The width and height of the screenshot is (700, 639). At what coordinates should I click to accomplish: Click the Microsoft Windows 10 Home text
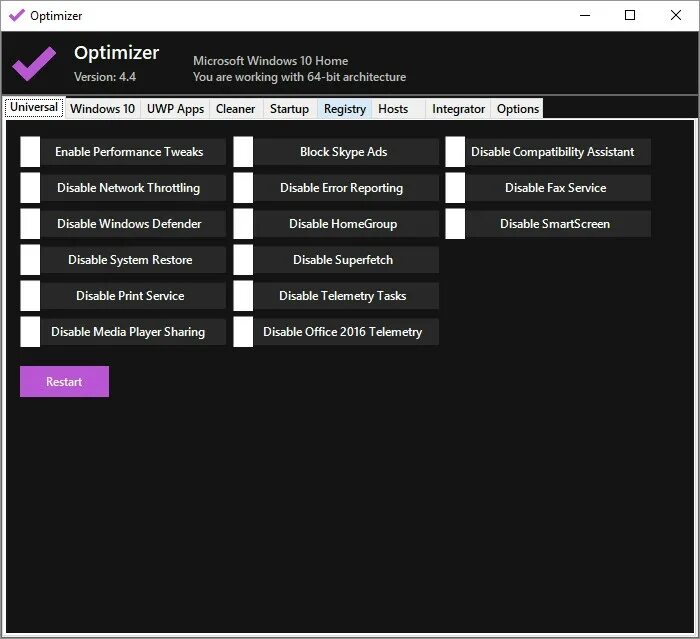click(x=271, y=61)
